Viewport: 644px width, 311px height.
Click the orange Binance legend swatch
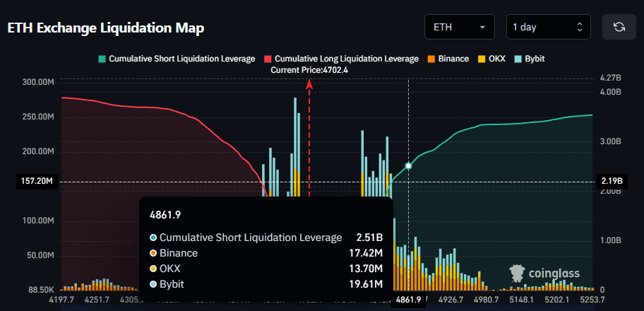(431, 59)
